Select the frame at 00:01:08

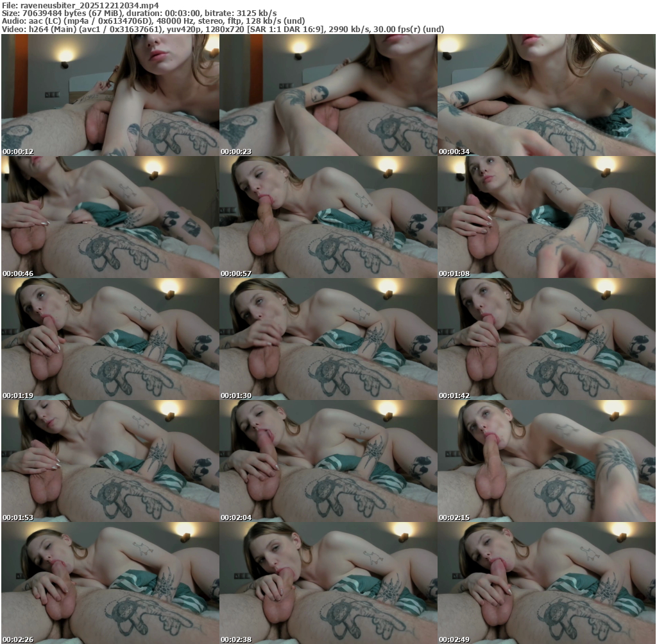(546, 217)
